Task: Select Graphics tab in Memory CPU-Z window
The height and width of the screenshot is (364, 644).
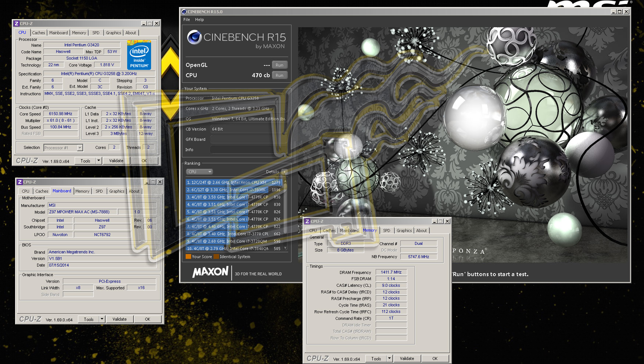Action: (x=404, y=231)
